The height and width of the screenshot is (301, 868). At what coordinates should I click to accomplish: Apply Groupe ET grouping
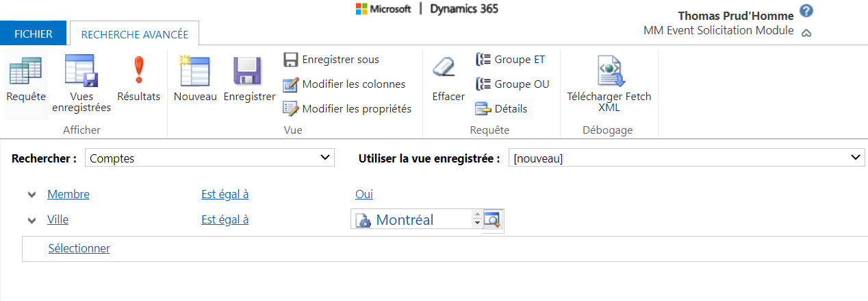click(x=511, y=60)
